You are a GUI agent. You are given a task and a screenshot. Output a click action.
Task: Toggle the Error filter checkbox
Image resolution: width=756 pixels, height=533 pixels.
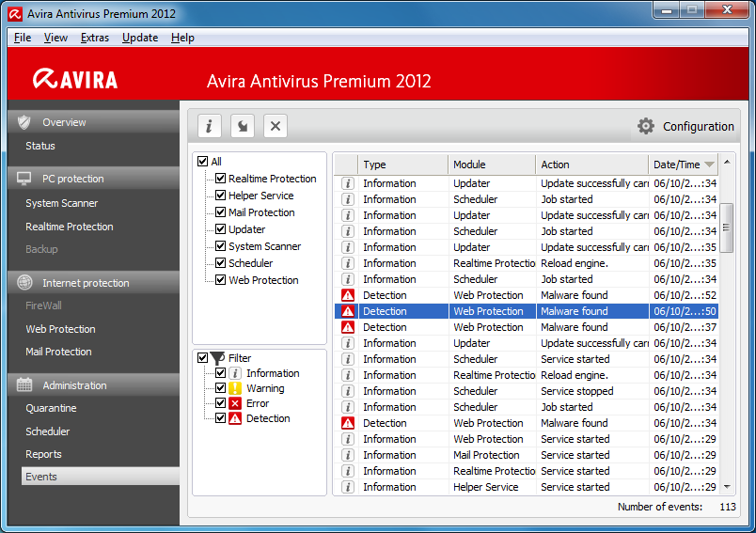pyautogui.click(x=220, y=403)
